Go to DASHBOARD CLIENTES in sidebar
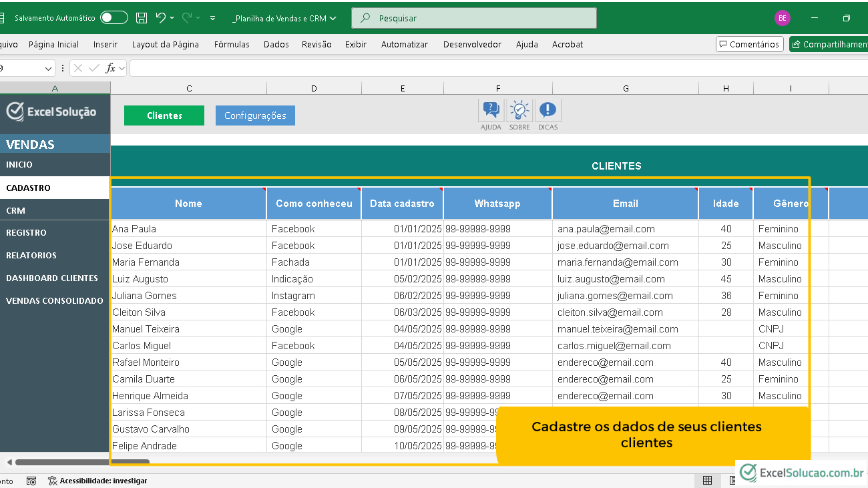Viewport: 868px width, 488px height. 52,278
